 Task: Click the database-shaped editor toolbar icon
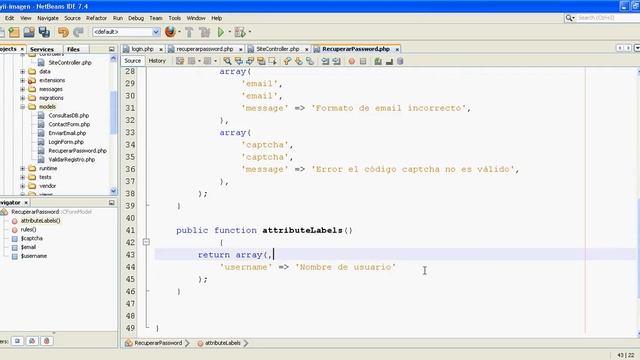tap(400, 61)
